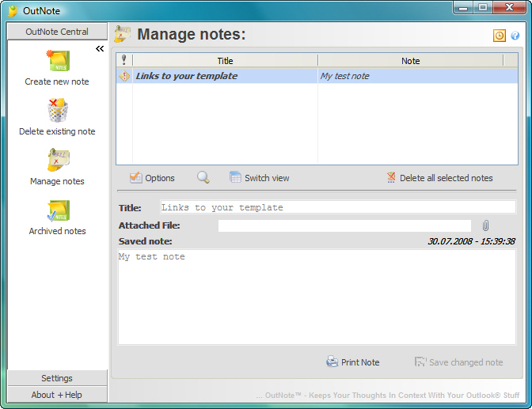Click the Print Note button
Image resolution: width=532 pixels, height=409 pixels.
coord(353,362)
